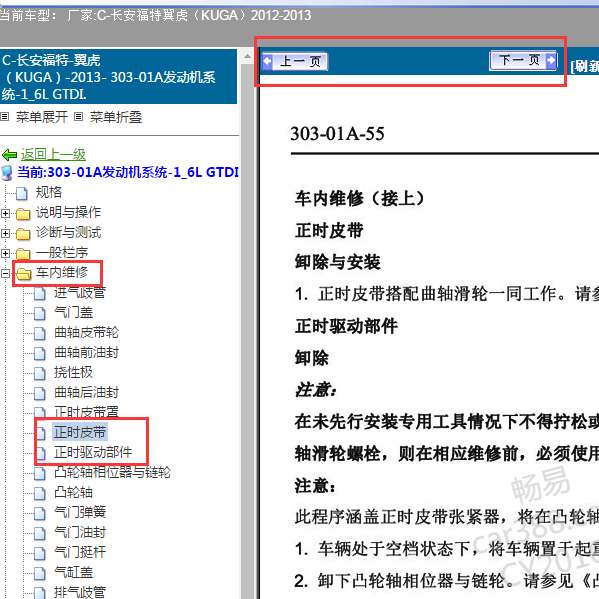Click page icon next to 规格
Screen dimensions: 599x599
(x=22, y=193)
